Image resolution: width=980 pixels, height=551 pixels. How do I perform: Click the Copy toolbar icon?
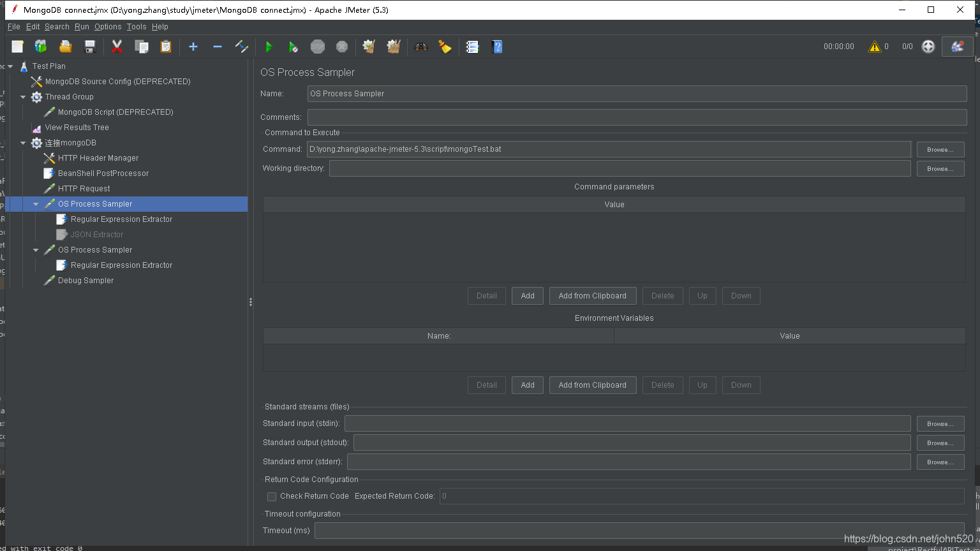coord(142,47)
